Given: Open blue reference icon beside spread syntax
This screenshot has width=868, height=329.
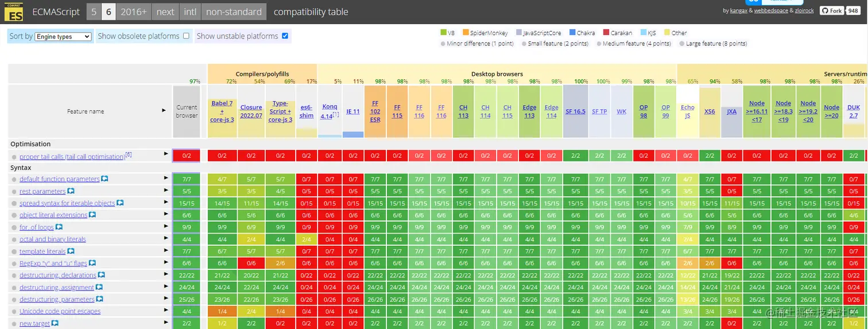Looking at the screenshot, I should coord(120,203).
